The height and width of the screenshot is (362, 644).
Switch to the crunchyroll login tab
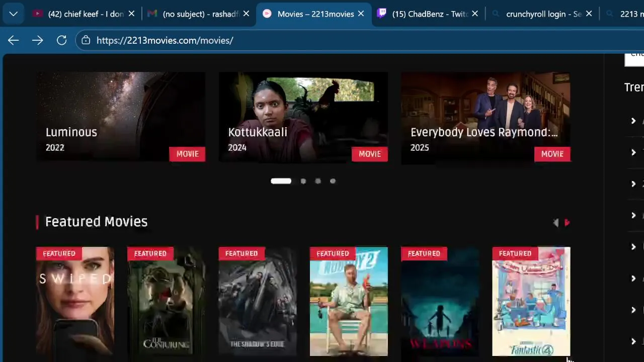coord(542,14)
